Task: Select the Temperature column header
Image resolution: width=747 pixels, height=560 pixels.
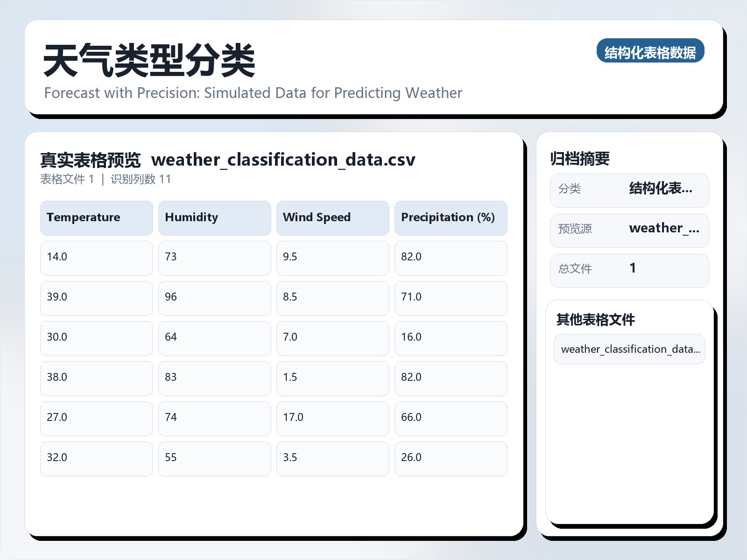Action: tap(96, 217)
